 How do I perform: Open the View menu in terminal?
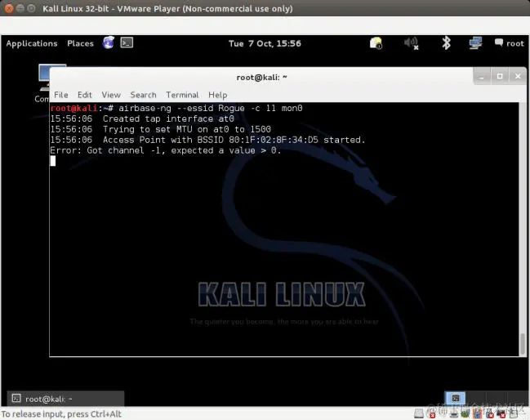click(111, 95)
